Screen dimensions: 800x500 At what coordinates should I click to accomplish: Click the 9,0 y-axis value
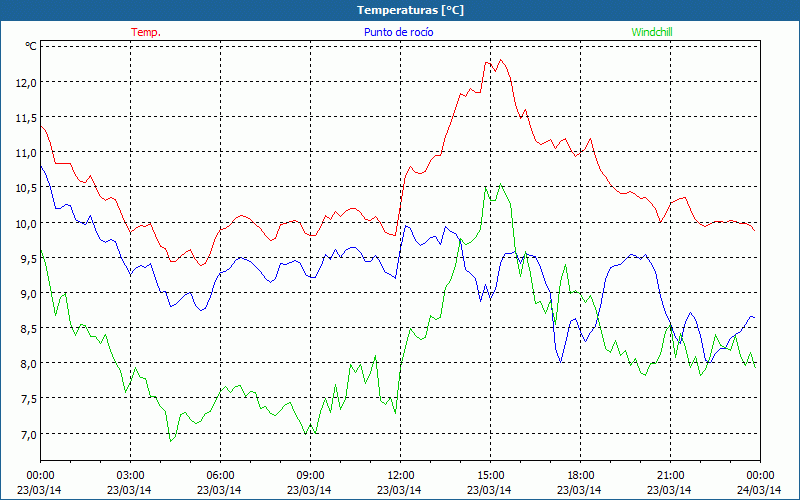coord(29,294)
